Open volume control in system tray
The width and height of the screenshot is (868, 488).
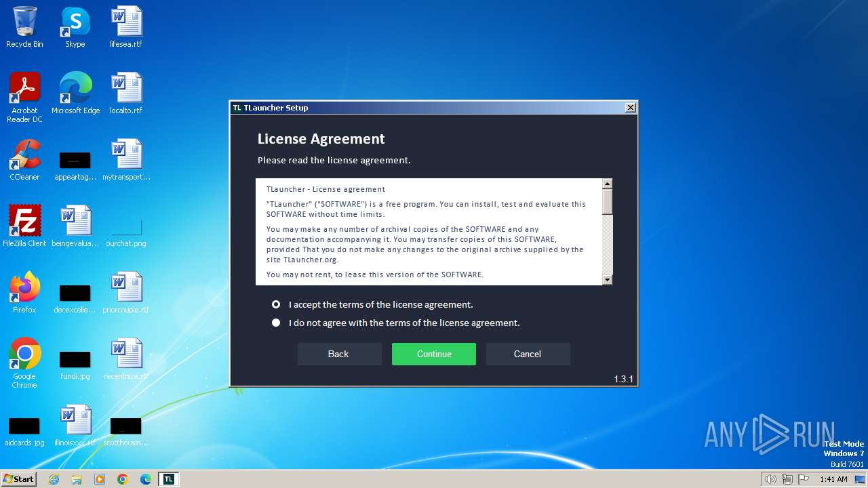[x=770, y=479]
